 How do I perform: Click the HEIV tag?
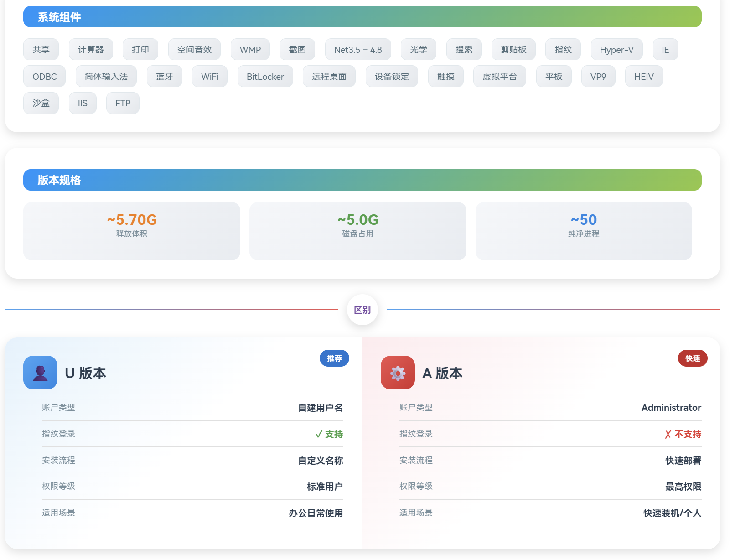644,76
